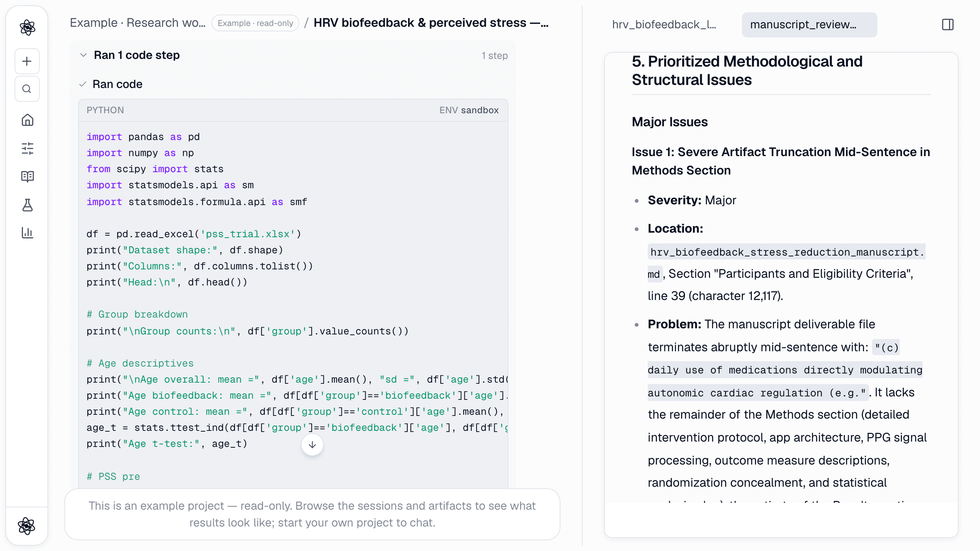Viewport: 980px width, 551px height.
Task: Open the book library icon
Action: [27, 176]
